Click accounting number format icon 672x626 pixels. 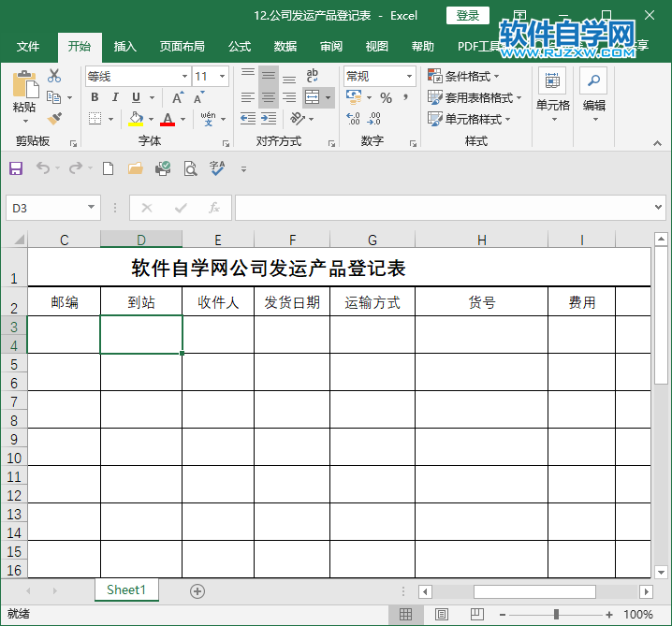(x=354, y=97)
